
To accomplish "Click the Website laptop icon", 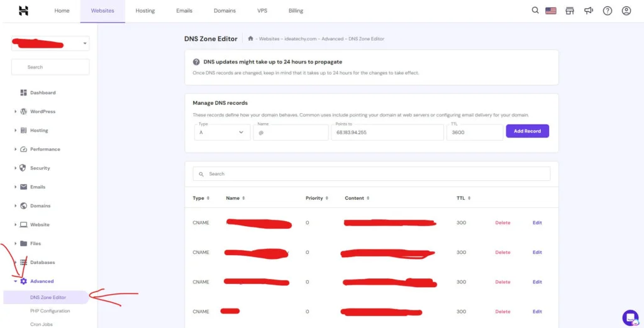I will coord(23,224).
